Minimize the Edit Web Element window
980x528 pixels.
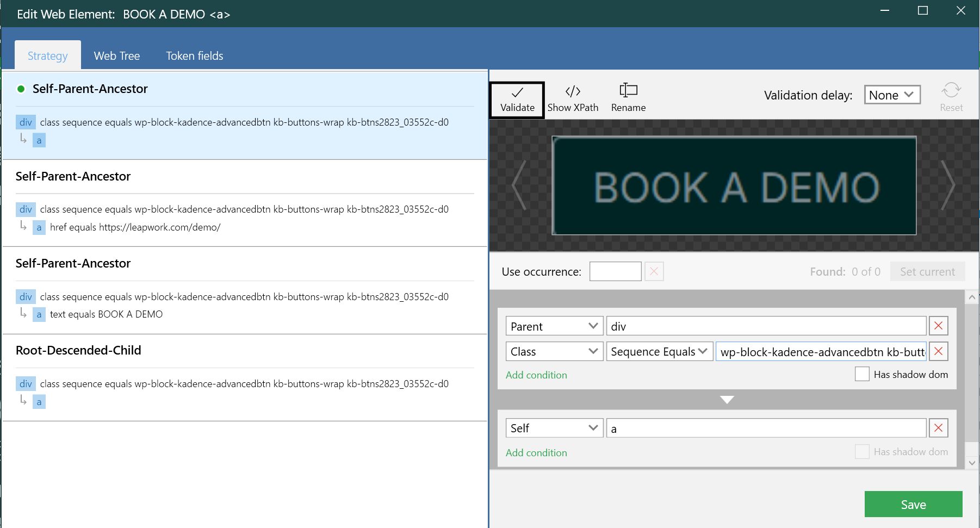(x=885, y=10)
